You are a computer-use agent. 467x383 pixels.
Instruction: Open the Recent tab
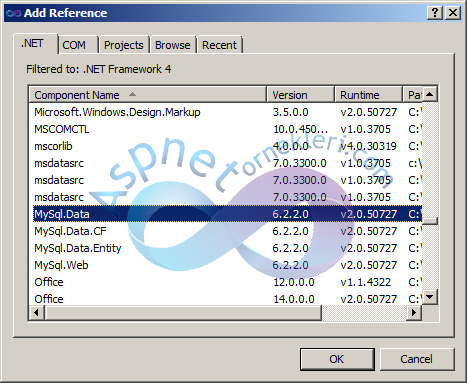[x=219, y=45]
